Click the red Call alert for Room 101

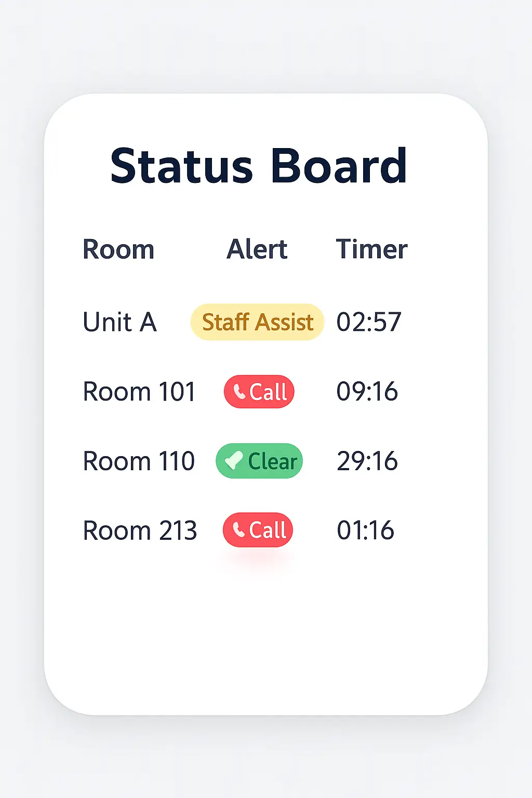click(258, 392)
